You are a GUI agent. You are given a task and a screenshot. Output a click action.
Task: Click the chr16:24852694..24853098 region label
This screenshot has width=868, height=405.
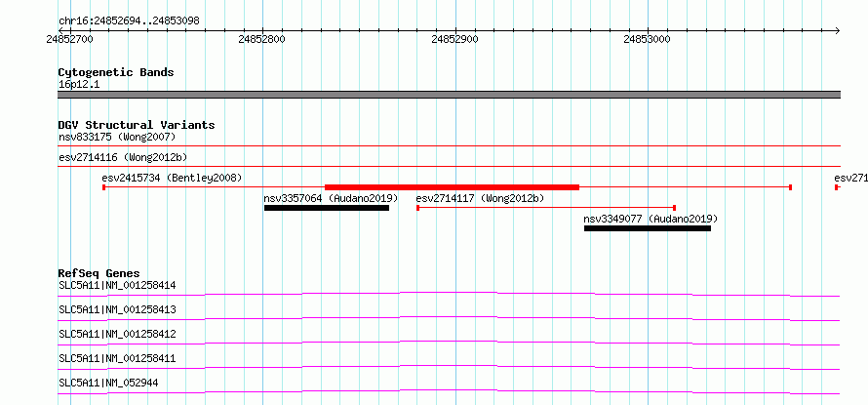(129, 21)
